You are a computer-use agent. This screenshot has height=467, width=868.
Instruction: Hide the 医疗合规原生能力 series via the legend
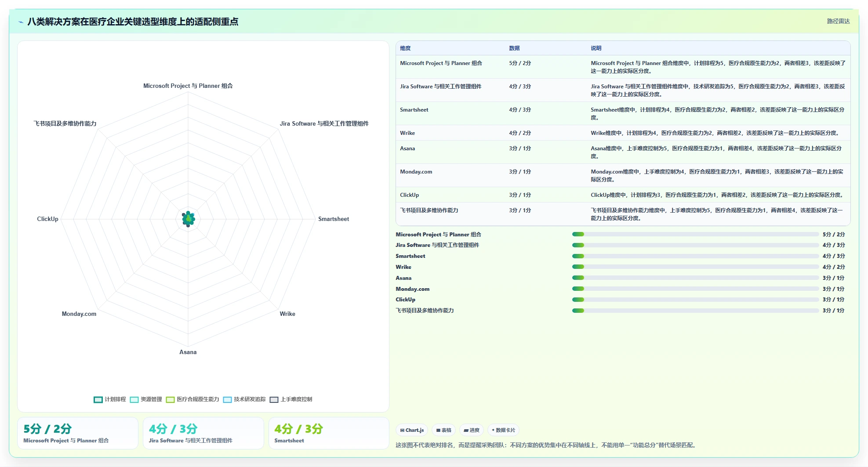click(192, 399)
